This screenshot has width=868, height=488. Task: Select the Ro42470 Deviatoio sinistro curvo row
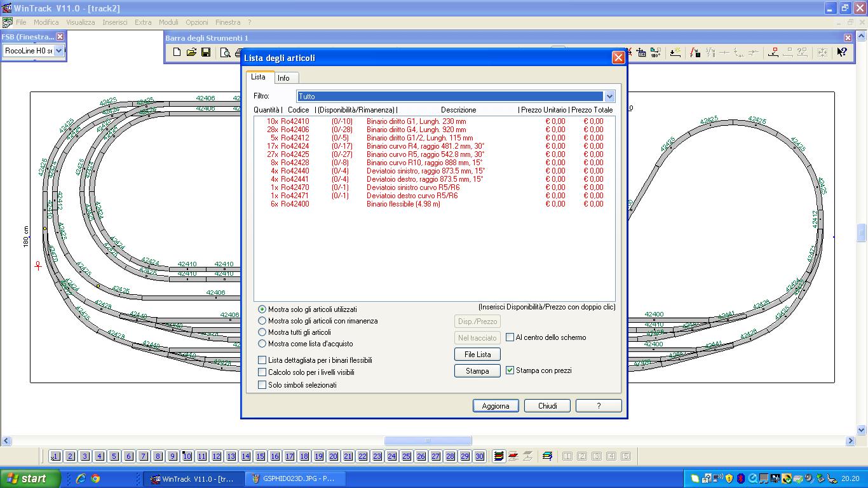click(x=434, y=187)
